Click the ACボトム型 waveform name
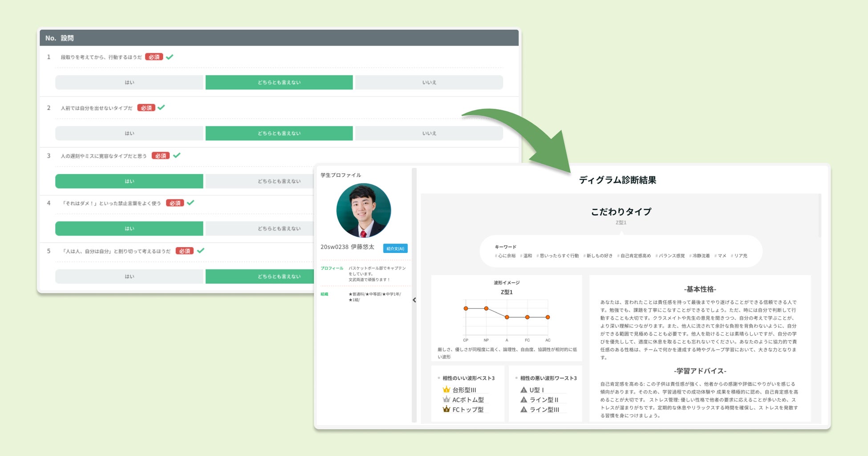868x456 pixels. (x=468, y=400)
